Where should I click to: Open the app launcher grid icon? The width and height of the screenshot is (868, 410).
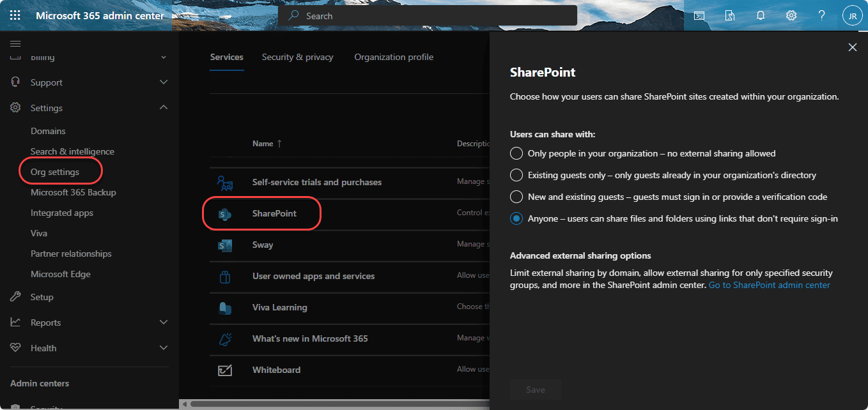15,15
